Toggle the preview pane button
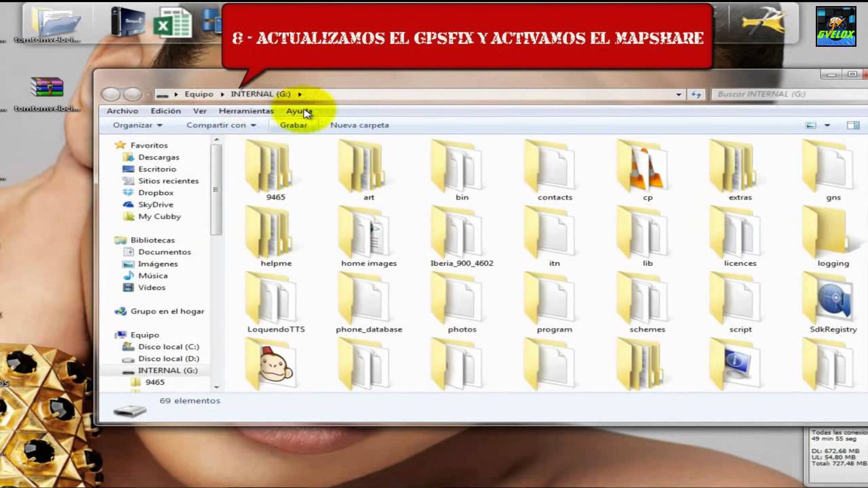This screenshot has width=868, height=488. tap(853, 125)
